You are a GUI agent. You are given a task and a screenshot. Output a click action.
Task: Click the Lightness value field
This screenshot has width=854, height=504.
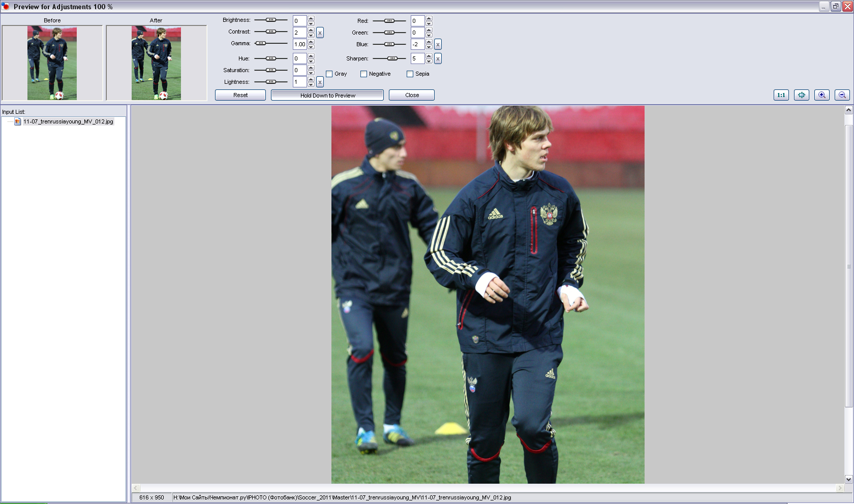(300, 82)
